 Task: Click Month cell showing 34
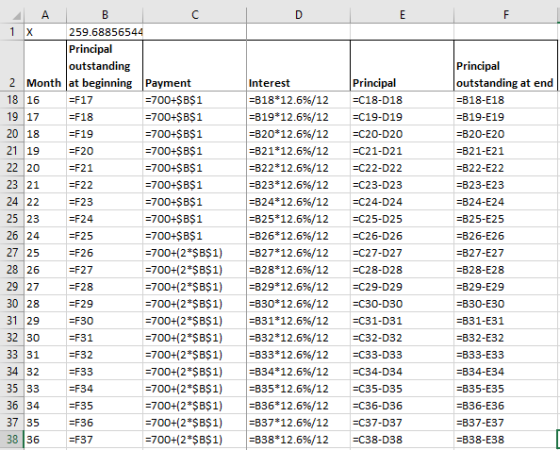[45, 406]
